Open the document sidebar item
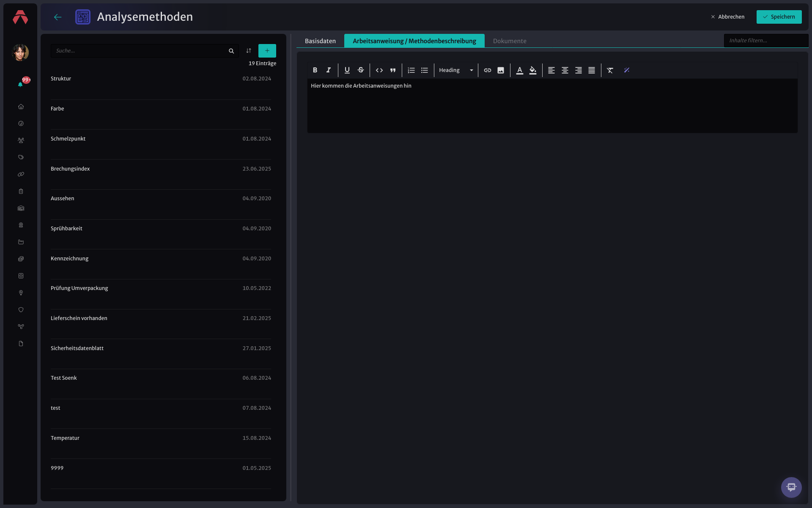Viewport: 812px width, 508px height. [21, 344]
